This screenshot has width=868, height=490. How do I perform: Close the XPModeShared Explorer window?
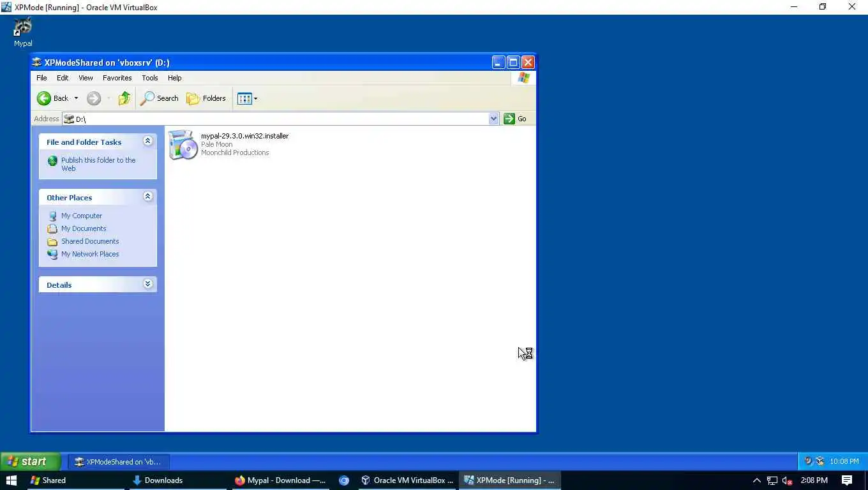(x=528, y=62)
